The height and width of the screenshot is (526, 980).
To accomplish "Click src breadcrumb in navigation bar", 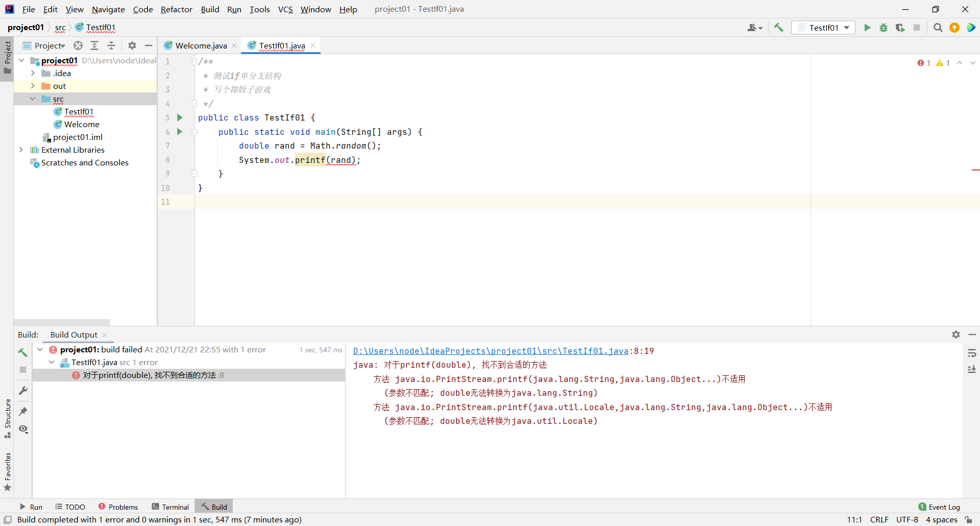I will 60,28.
